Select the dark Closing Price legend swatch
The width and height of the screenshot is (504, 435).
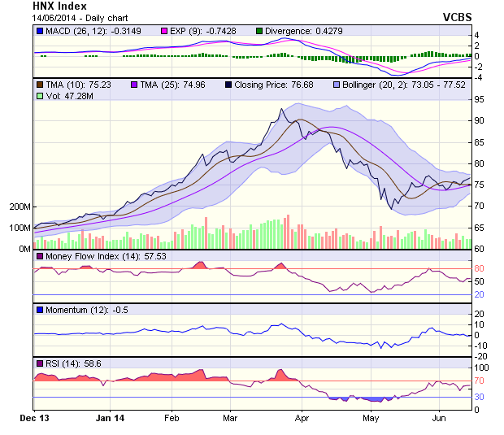point(228,84)
